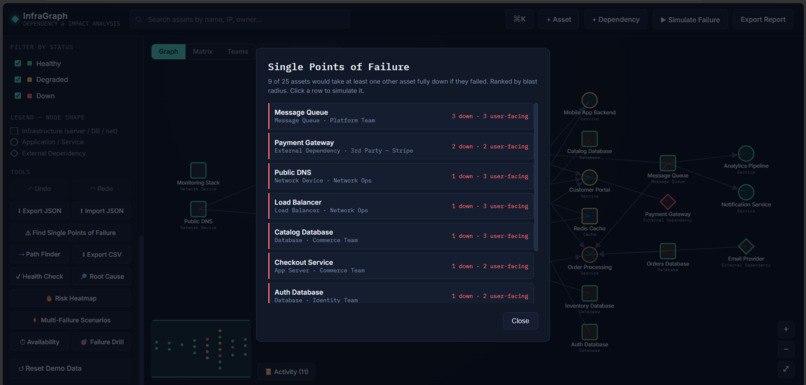Click the InfraGraph logo icon

[15, 20]
